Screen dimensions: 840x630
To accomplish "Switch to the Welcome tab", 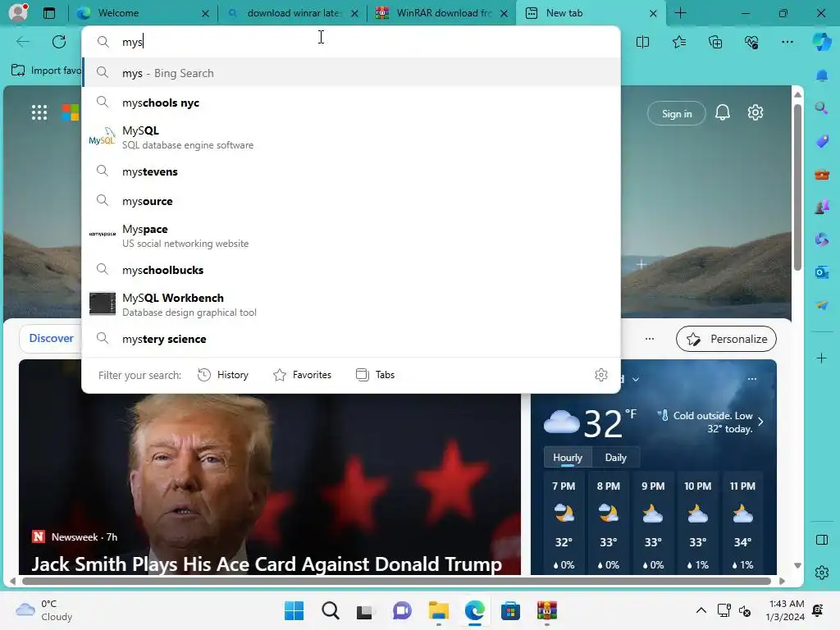I will pos(143,13).
